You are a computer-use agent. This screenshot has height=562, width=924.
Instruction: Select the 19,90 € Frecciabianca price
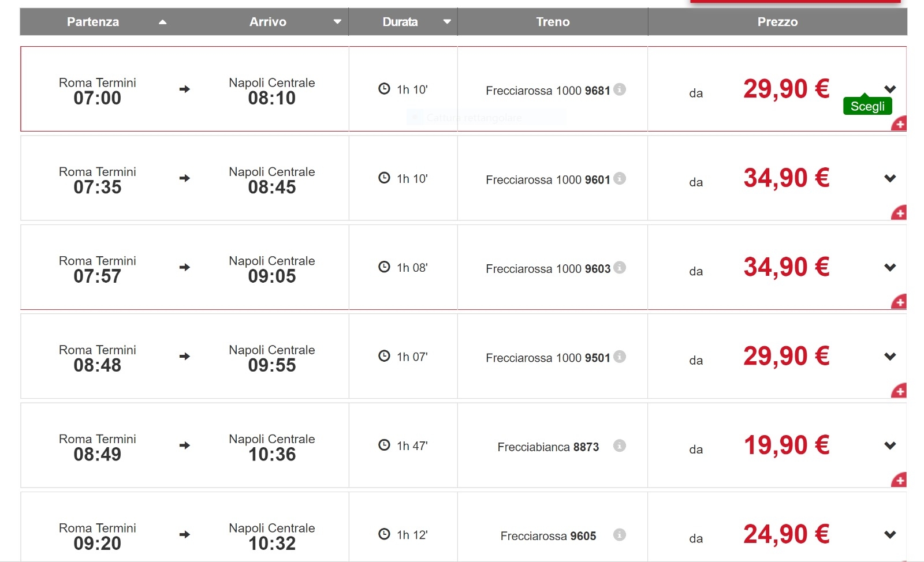click(x=786, y=445)
